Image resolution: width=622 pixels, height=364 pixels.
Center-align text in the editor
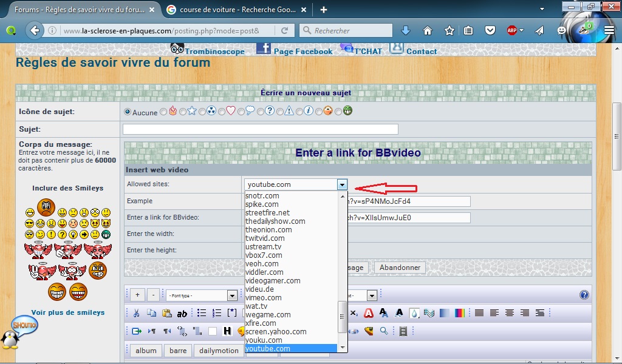click(x=510, y=313)
